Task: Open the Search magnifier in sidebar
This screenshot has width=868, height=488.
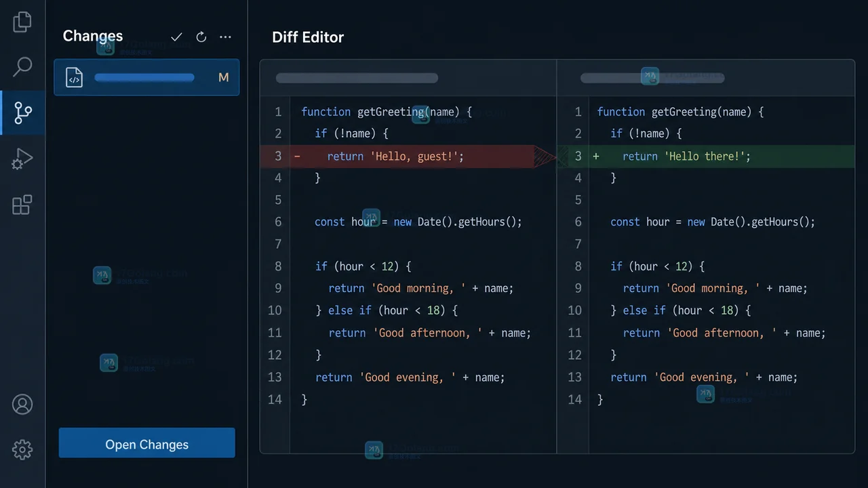Action: pos(22,66)
